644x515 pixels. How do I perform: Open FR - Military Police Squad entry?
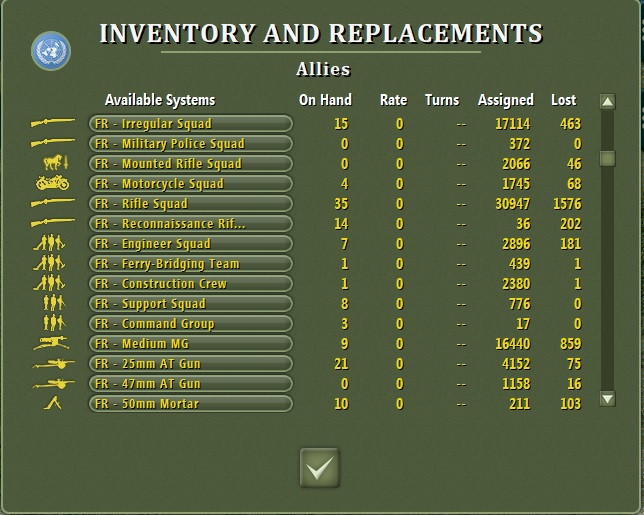pyautogui.click(x=191, y=144)
